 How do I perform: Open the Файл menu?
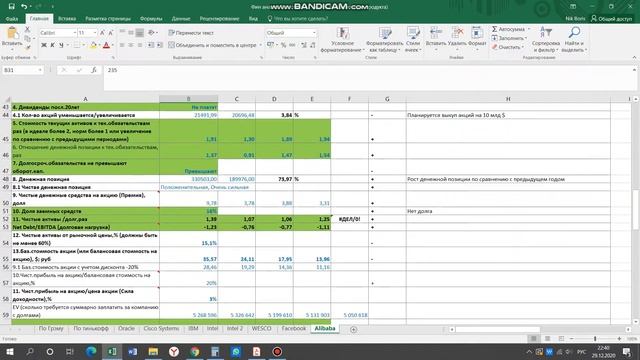click(12, 18)
